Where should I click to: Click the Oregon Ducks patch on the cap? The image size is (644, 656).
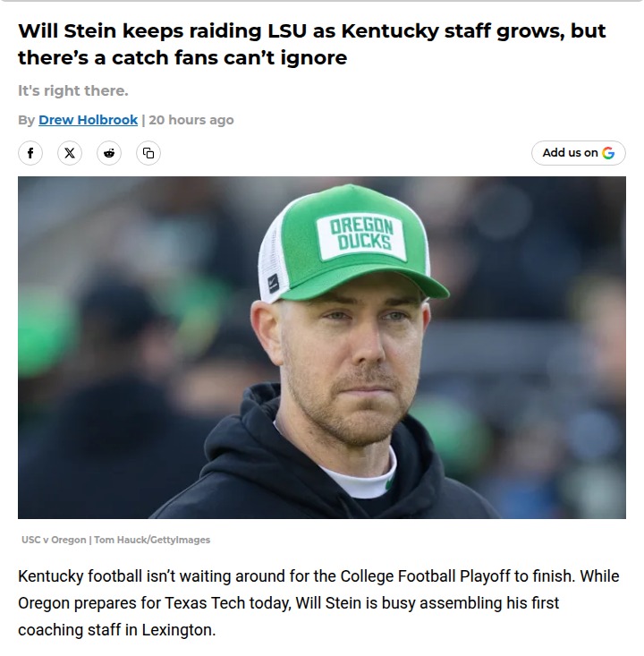tap(361, 234)
